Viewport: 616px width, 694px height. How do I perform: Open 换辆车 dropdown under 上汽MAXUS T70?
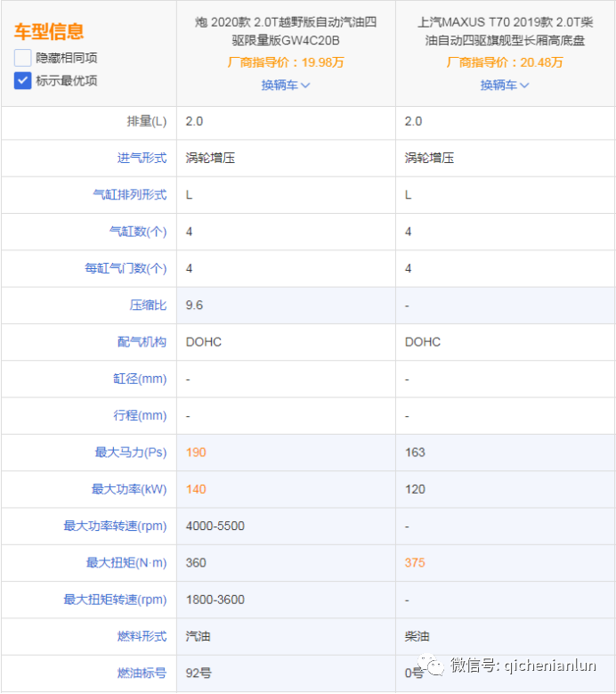pyautogui.click(x=505, y=85)
